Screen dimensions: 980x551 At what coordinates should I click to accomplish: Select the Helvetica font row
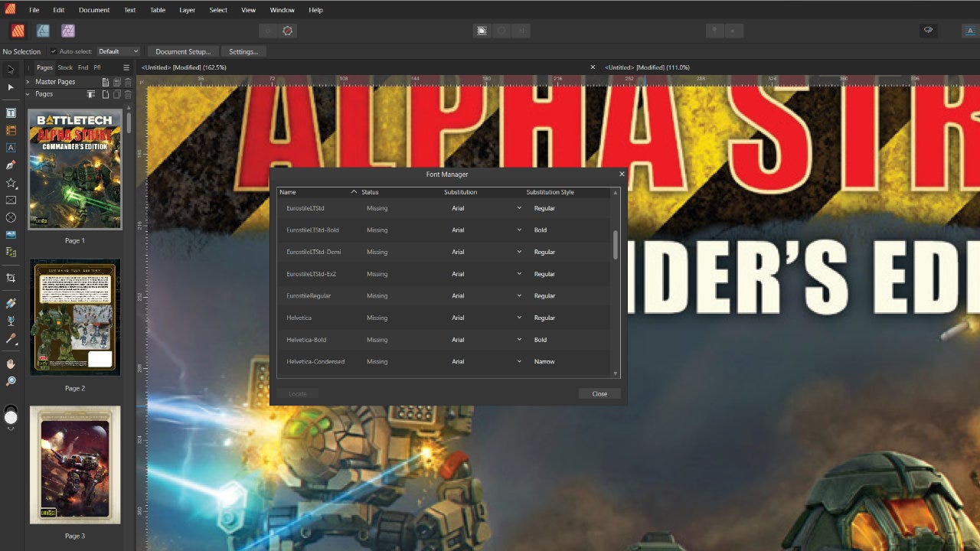[445, 318]
